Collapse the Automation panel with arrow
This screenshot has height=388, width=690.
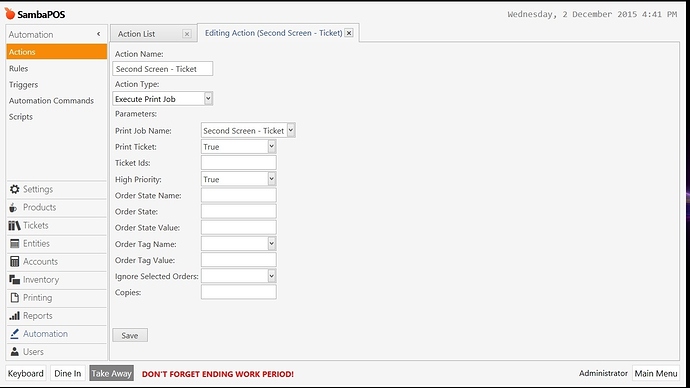tap(99, 34)
